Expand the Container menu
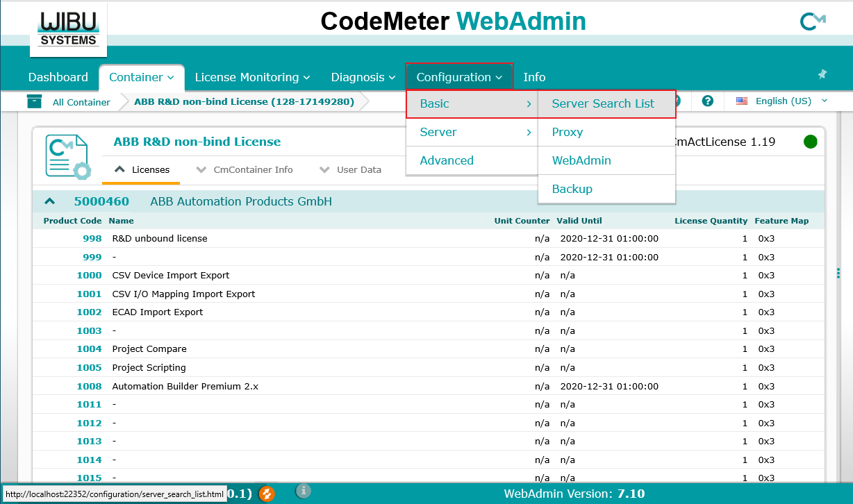The image size is (853, 504). [142, 77]
